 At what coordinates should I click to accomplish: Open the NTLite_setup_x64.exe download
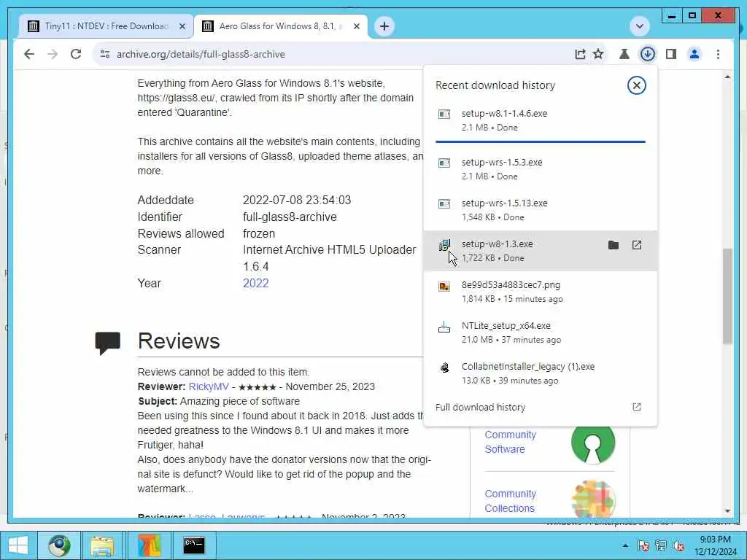[541, 332]
